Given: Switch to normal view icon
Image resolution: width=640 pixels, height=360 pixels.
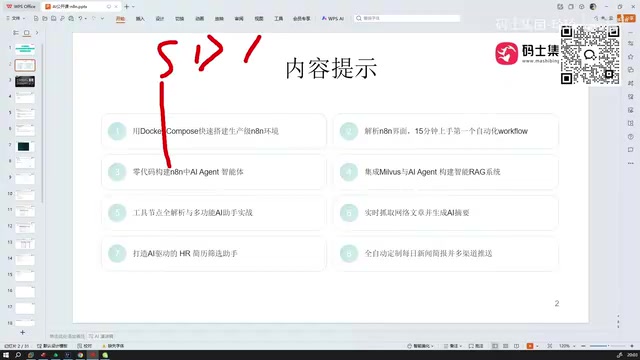Looking at the screenshot, I should point(495,346).
